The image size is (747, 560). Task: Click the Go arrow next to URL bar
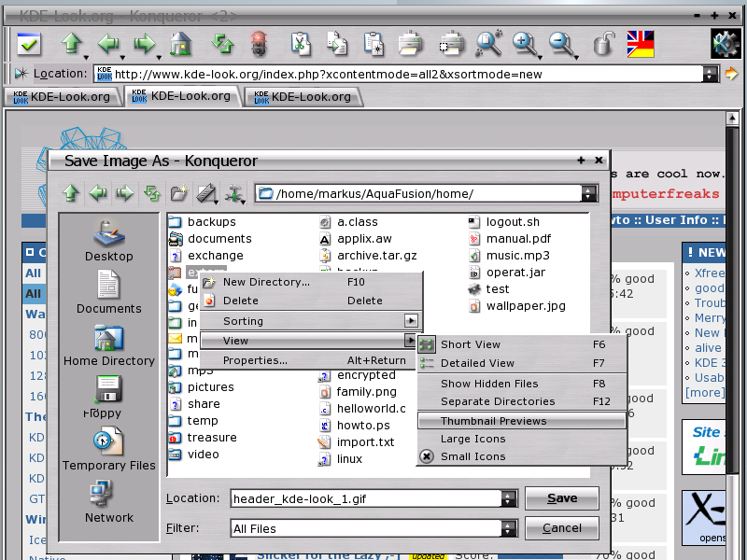click(731, 74)
